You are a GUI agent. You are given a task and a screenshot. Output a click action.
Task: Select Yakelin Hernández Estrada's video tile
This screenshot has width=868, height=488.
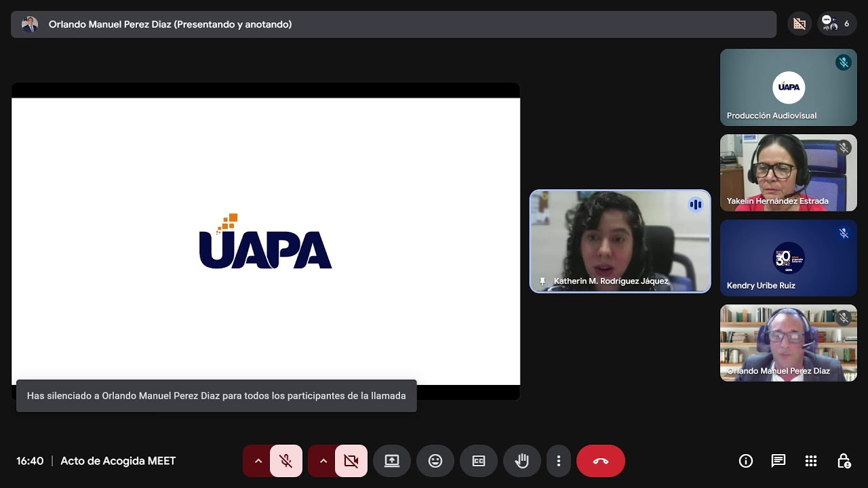tap(789, 173)
